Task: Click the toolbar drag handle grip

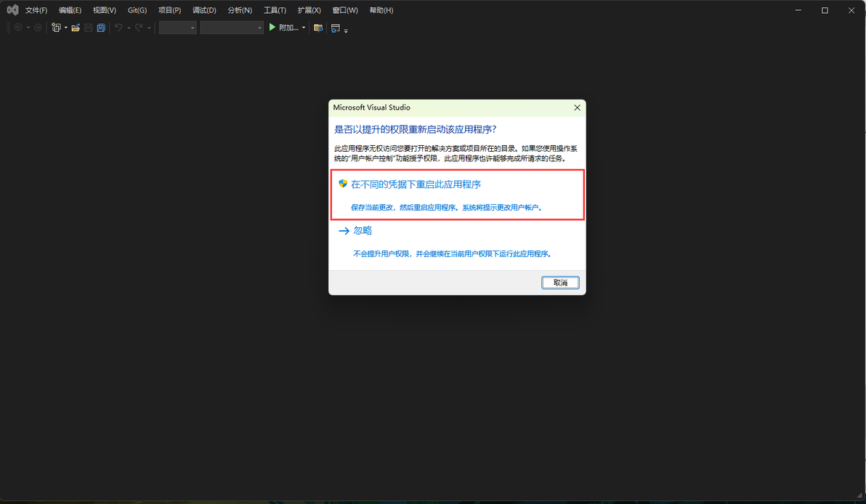Action: point(8,28)
